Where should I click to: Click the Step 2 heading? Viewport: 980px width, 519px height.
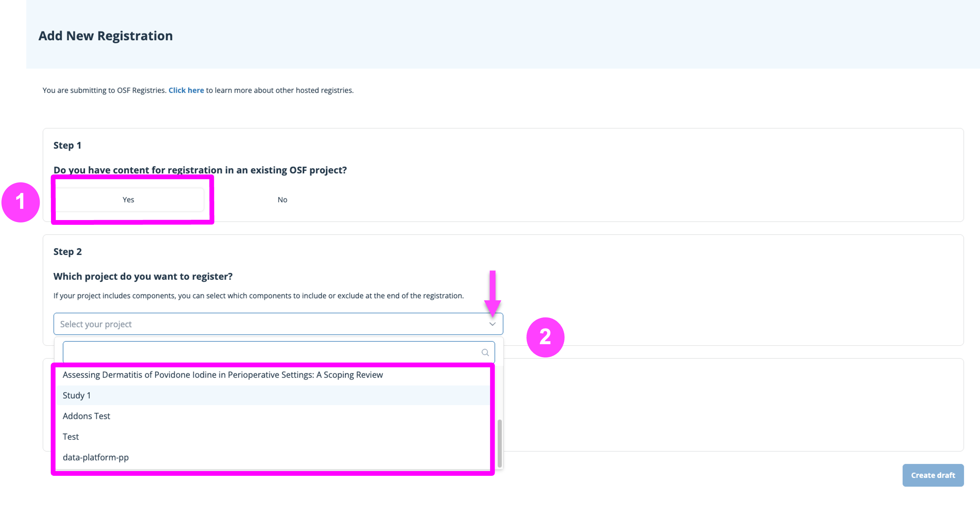click(67, 252)
